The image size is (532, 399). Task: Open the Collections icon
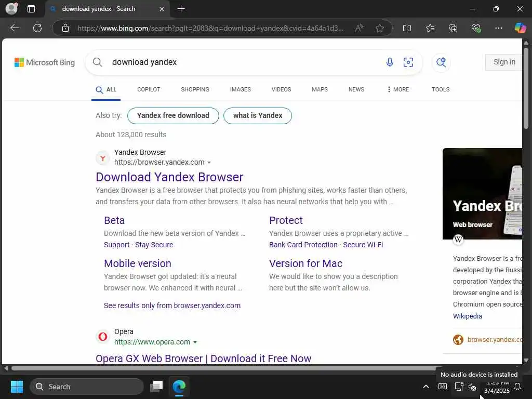click(x=453, y=28)
